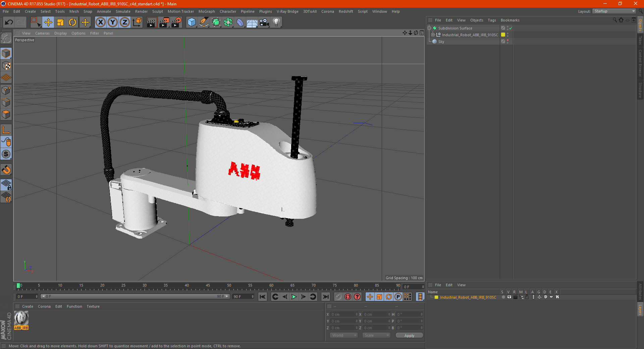Go to end of animation
Viewport: 644px width, 349px height.
pyautogui.click(x=325, y=297)
